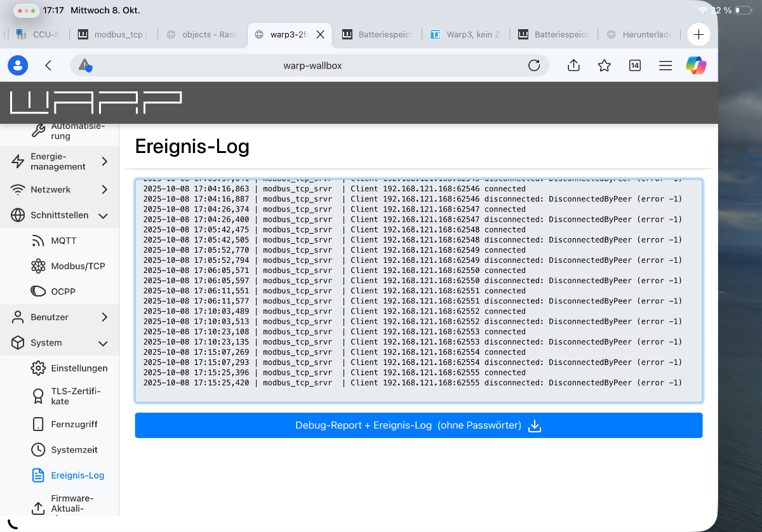Open the tab overview showing 14
This screenshot has height=532, width=762.
point(634,65)
